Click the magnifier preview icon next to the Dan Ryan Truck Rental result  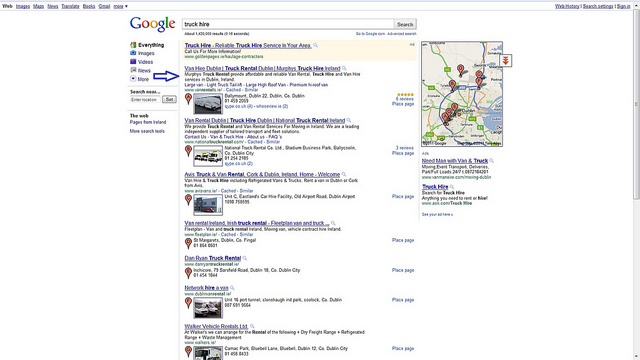click(245, 258)
